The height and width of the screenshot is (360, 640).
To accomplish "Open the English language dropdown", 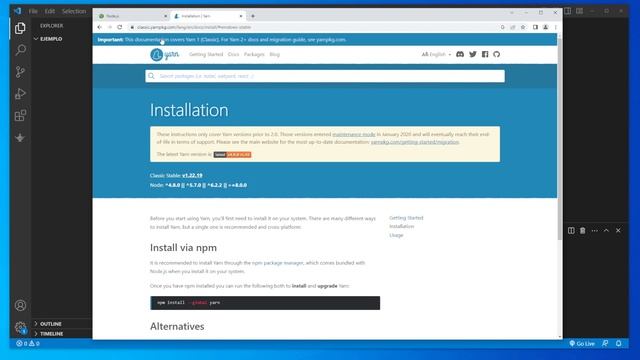I will coord(436,54).
